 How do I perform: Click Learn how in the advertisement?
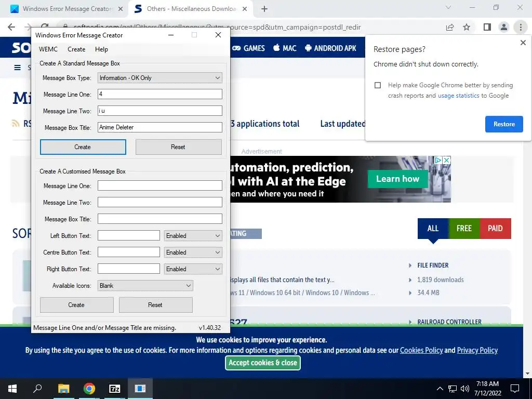point(397,179)
